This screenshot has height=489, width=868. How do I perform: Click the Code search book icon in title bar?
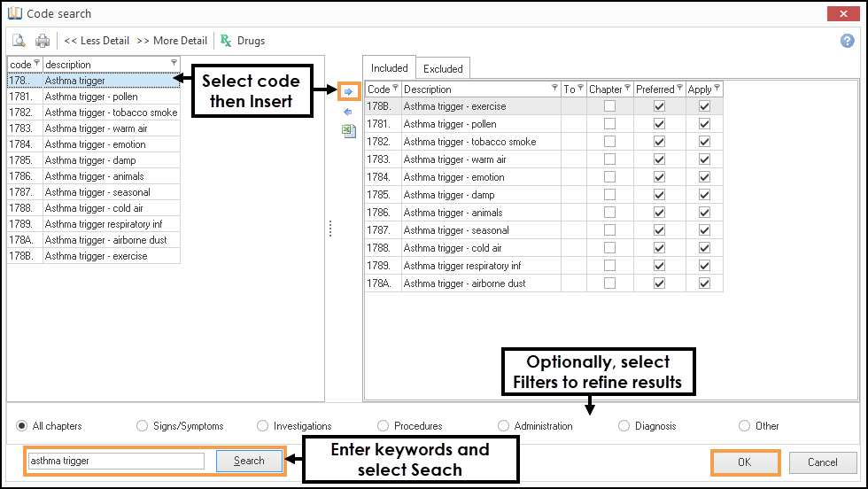[x=14, y=13]
